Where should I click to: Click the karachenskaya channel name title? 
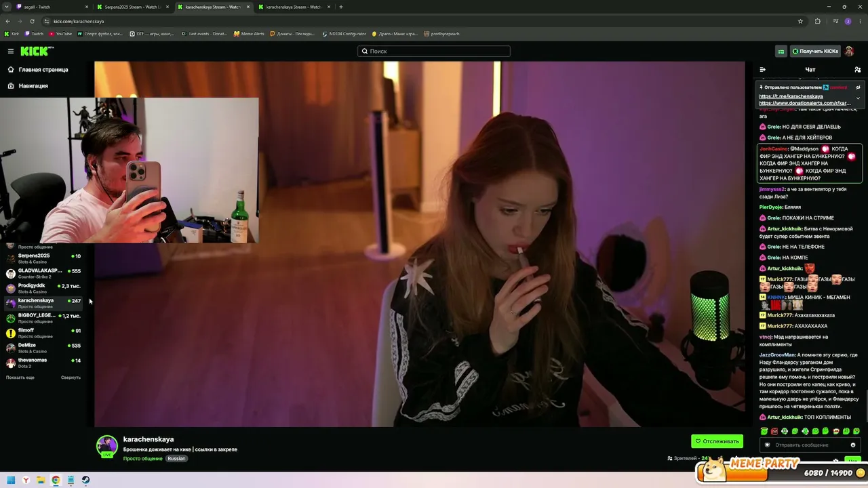pos(148,439)
